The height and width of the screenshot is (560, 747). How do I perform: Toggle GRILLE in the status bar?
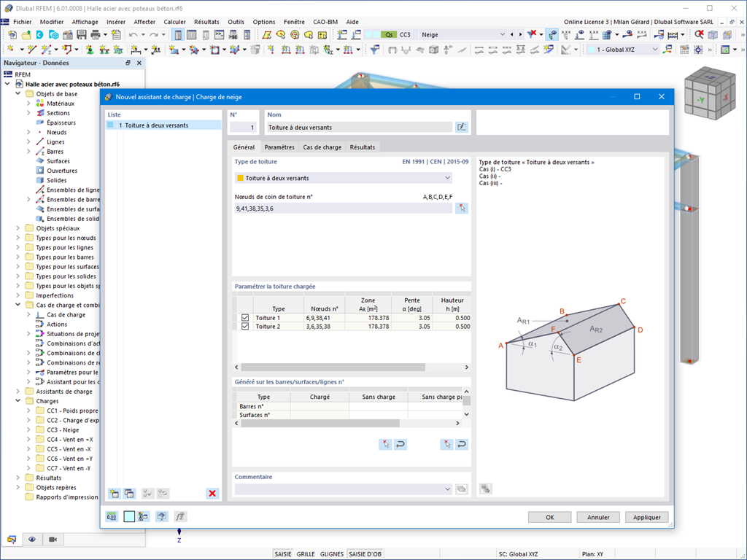click(306, 554)
